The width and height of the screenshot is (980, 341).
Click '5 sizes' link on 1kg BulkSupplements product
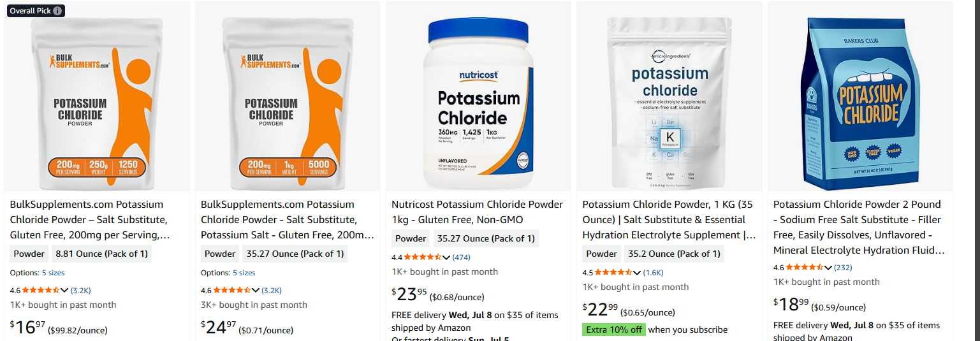click(x=244, y=273)
